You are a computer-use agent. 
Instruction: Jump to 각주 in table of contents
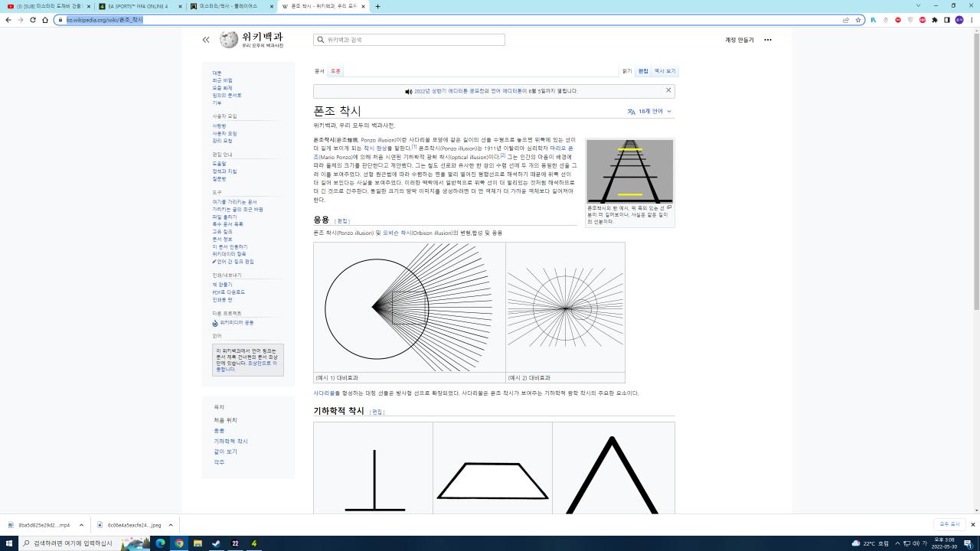coord(219,462)
